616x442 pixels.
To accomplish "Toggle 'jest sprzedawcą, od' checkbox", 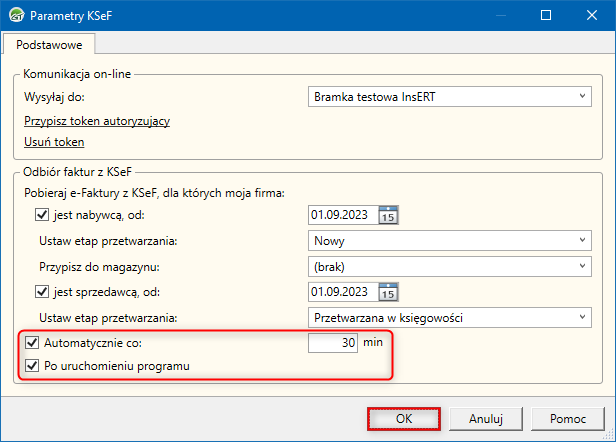I will 42,292.
